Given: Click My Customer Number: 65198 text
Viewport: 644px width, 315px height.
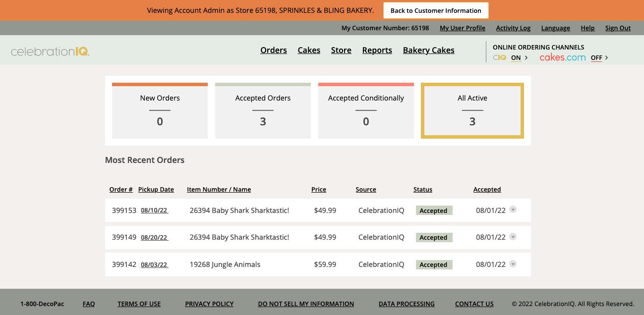Looking at the screenshot, I should [x=385, y=28].
